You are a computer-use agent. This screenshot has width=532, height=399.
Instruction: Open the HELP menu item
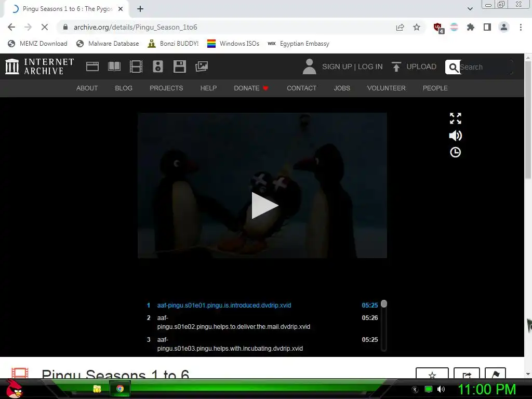pos(208,88)
